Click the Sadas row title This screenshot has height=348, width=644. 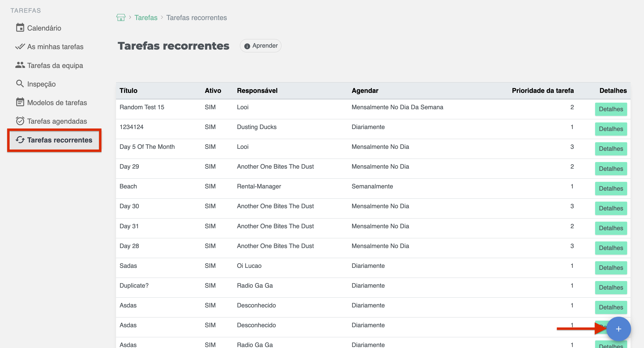pos(128,266)
